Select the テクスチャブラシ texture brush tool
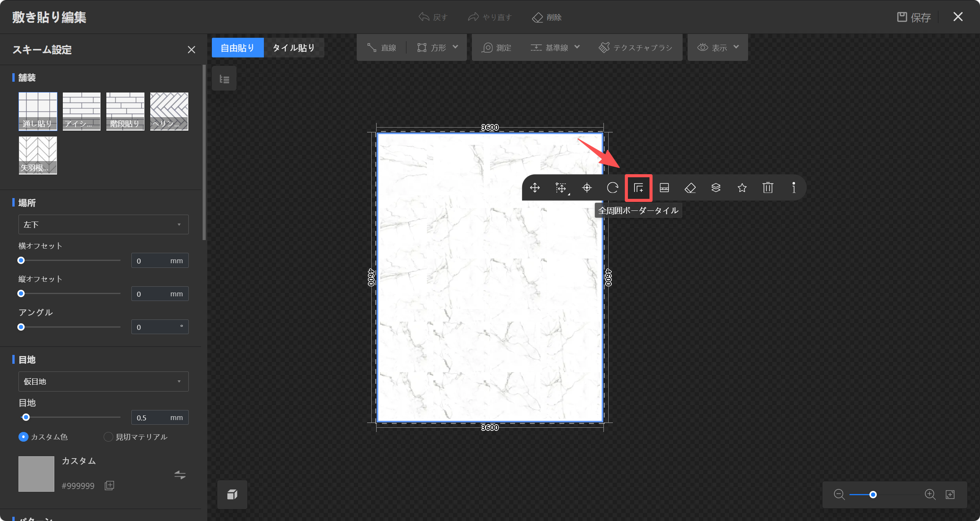The image size is (980, 521). tap(636, 48)
